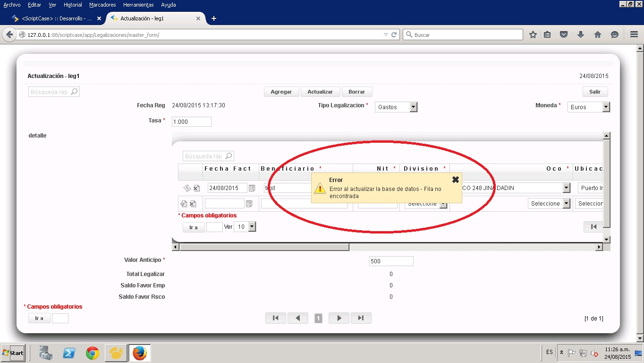Open the calendar picker in the empty detail row

tap(249, 204)
